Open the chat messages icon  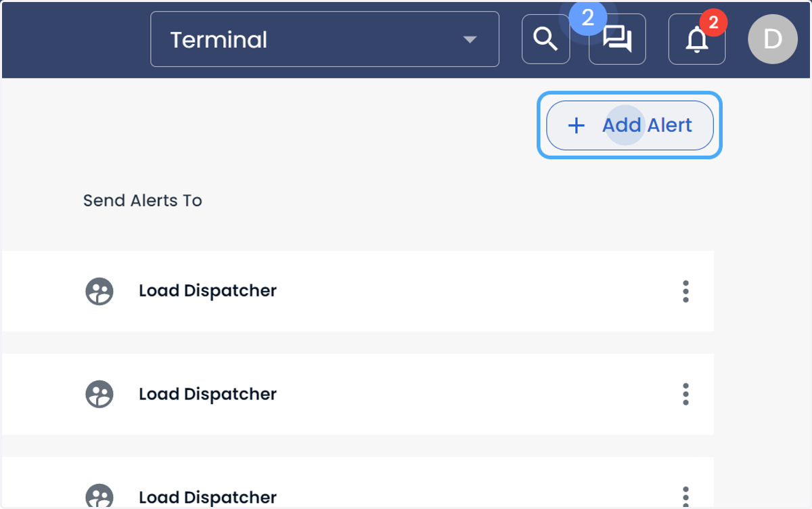(x=617, y=39)
